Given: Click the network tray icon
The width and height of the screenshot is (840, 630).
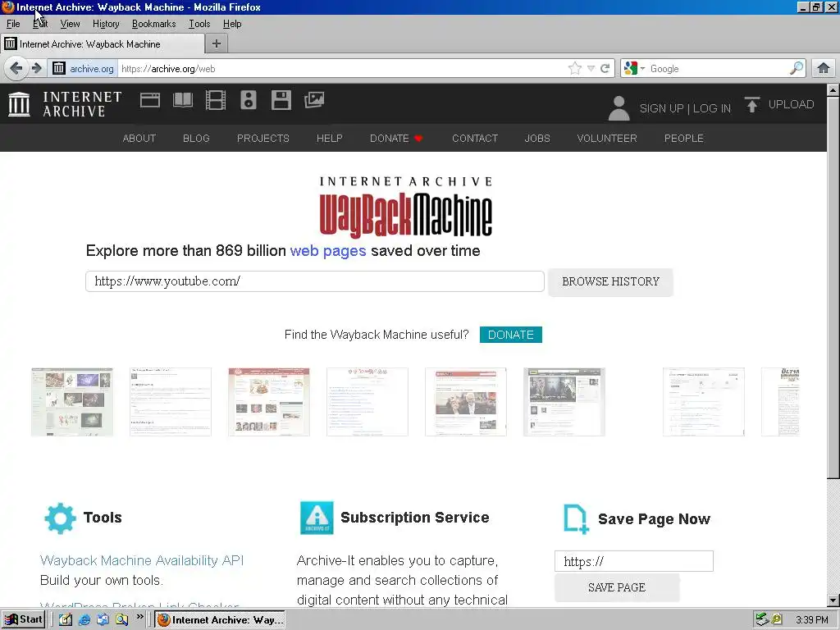Looking at the screenshot, I should (762, 620).
